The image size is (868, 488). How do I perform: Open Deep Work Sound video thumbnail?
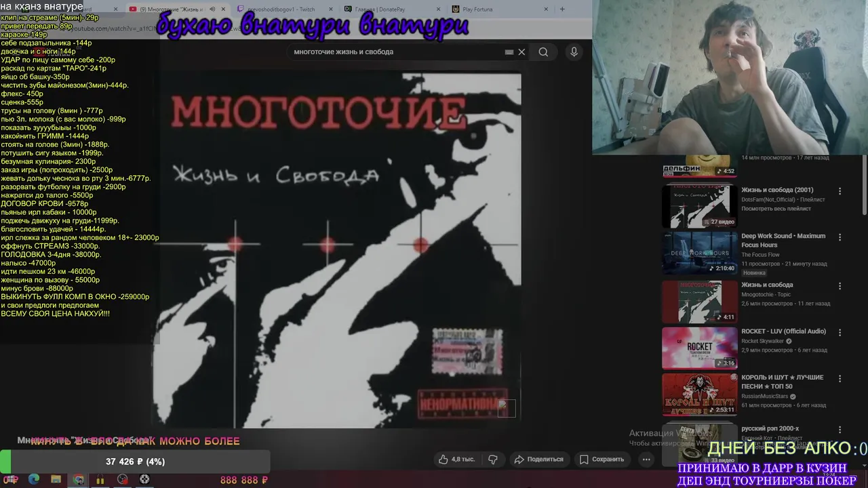tap(699, 253)
